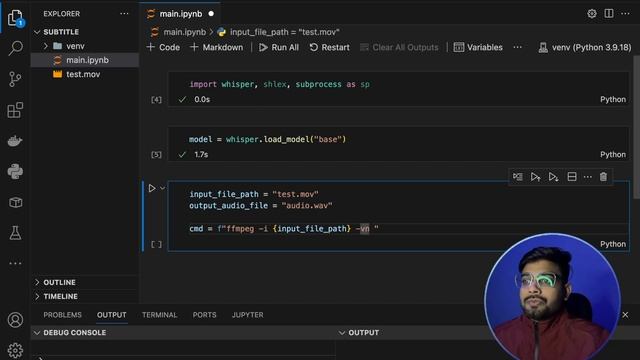The image size is (640, 360).
Task: Delete cell with trash icon
Action: click(x=603, y=177)
